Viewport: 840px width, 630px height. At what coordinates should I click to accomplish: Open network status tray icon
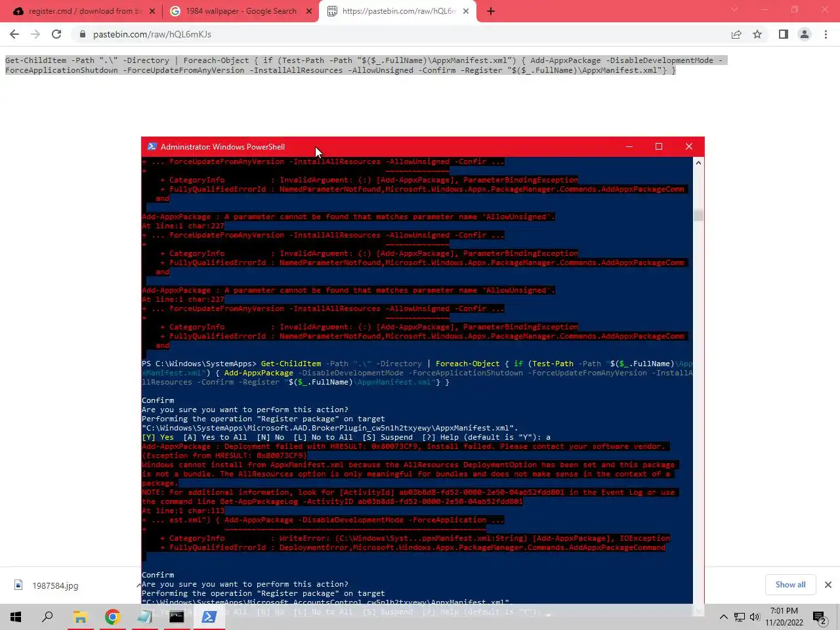[740, 617]
